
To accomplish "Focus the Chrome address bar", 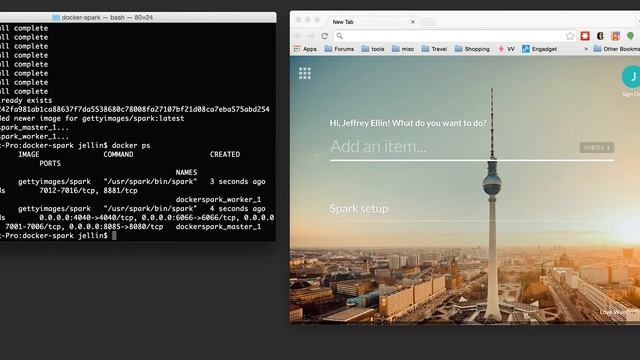I will 455,36.
